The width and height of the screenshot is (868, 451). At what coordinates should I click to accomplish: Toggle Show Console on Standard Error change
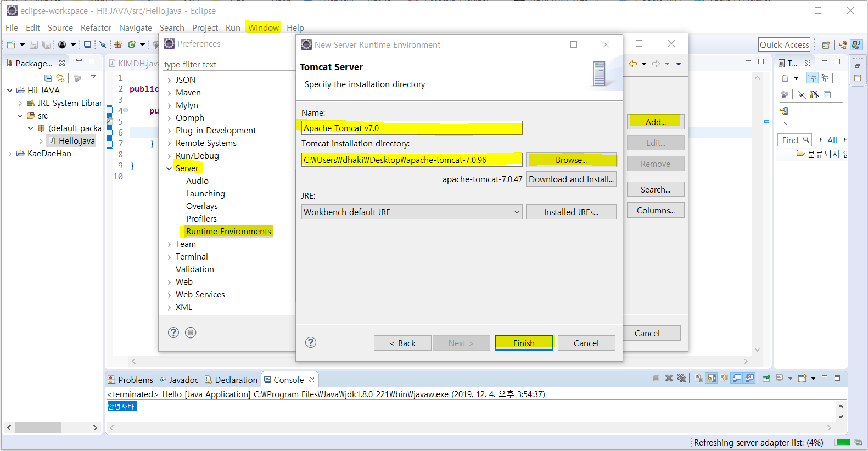pos(749,378)
